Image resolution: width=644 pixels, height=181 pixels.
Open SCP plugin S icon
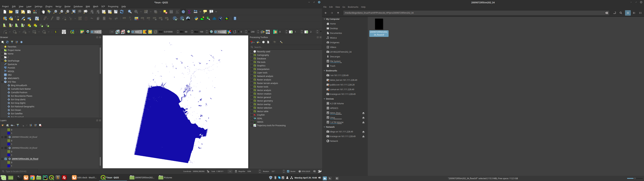[56, 32]
